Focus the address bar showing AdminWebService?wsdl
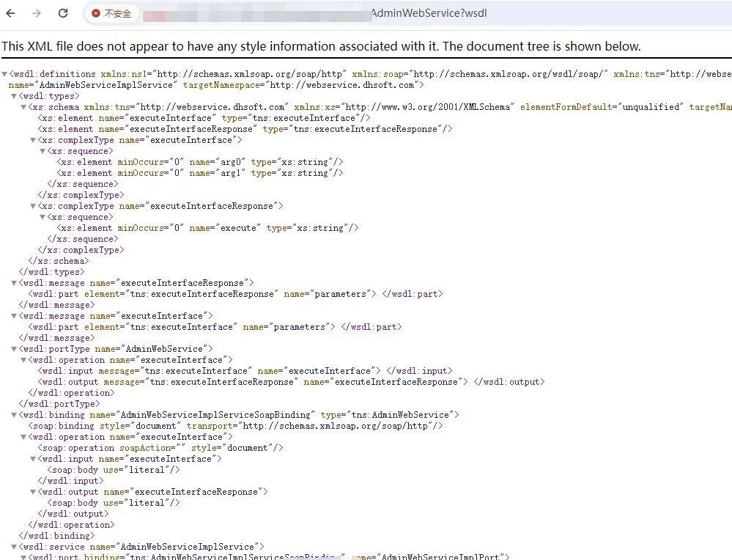 [406, 13]
